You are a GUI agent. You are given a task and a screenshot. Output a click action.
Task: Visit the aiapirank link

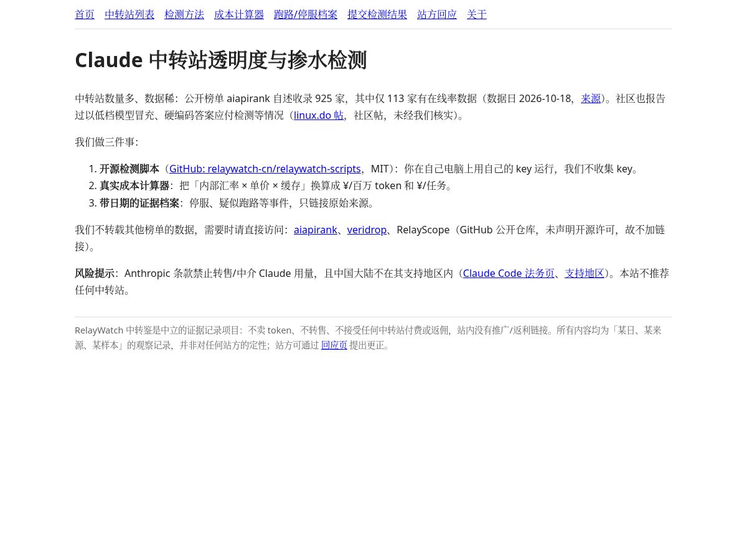click(x=316, y=230)
